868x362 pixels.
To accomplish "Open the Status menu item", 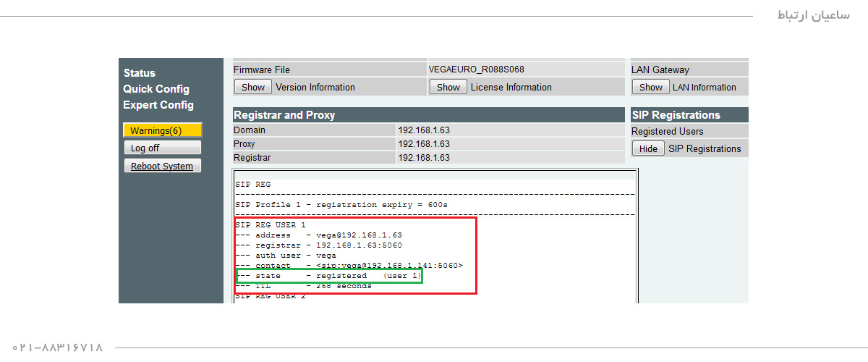I will [140, 73].
